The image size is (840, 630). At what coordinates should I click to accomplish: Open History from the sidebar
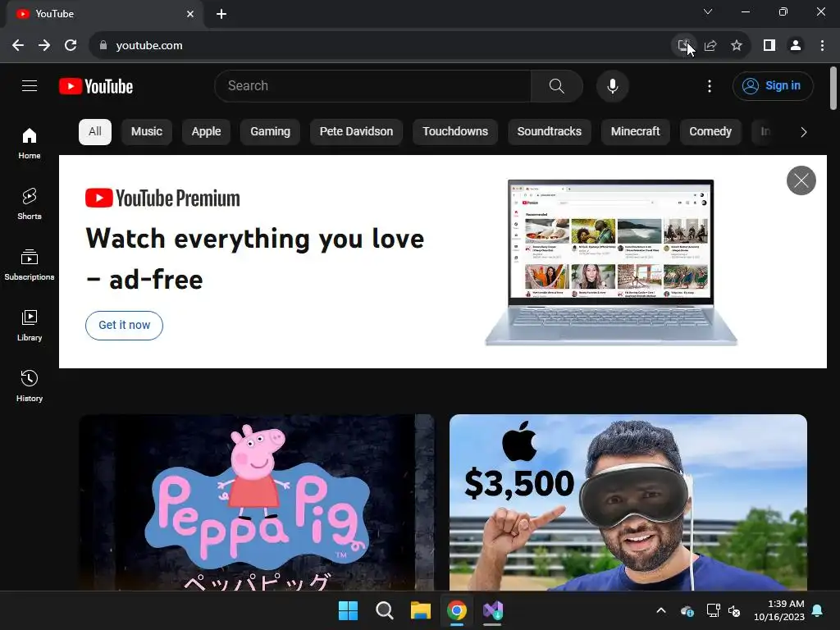click(x=30, y=386)
